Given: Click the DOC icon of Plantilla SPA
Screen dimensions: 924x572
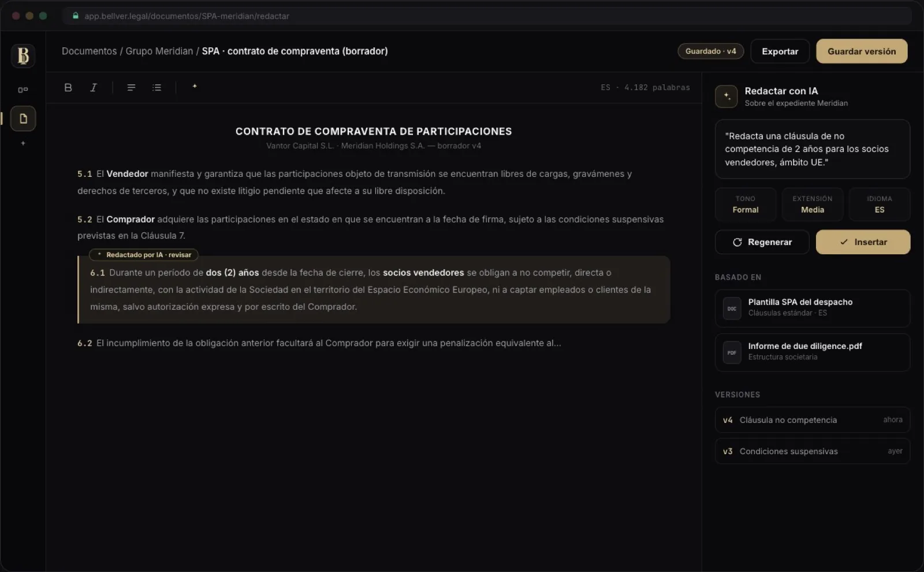Looking at the screenshot, I should pyautogui.click(x=732, y=309).
